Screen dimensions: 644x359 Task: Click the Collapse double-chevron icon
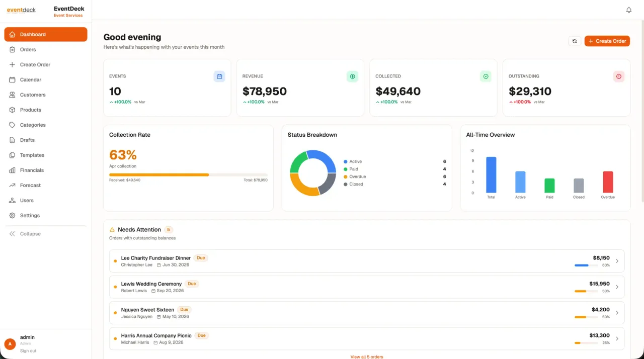[x=12, y=234]
